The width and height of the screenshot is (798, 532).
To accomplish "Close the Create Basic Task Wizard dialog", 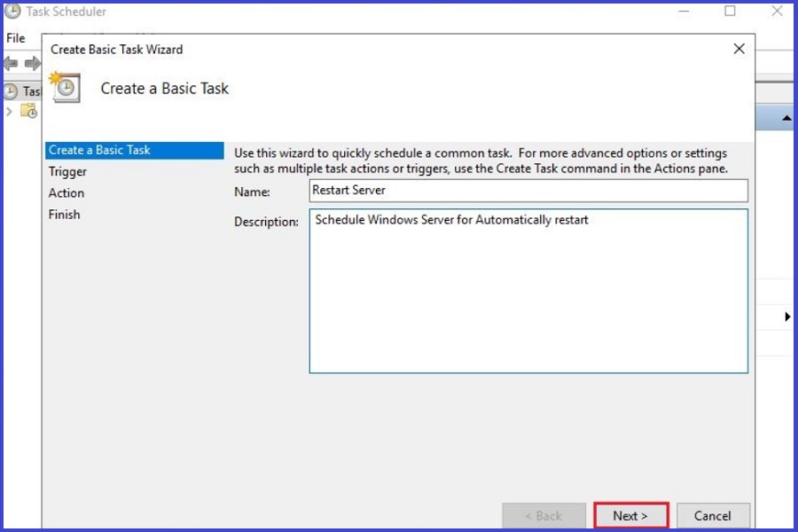I will (739, 50).
